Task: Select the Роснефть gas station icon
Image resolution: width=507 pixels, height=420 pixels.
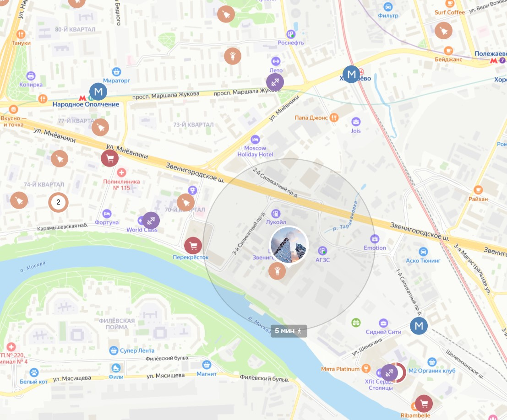Action: [x=291, y=34]
